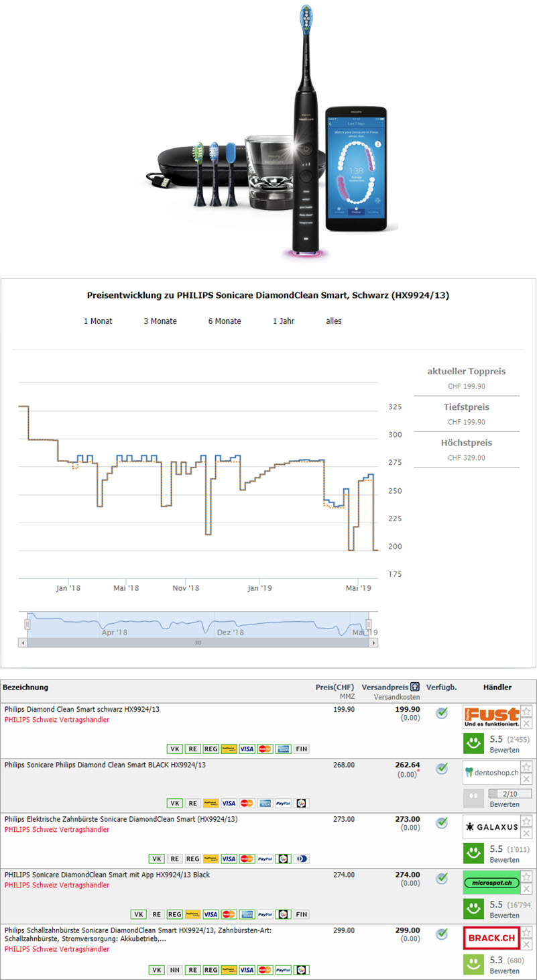Click the aktueller Toppreis CHF 199.90 value
The image size is (537, 980).
coord(467,386)
